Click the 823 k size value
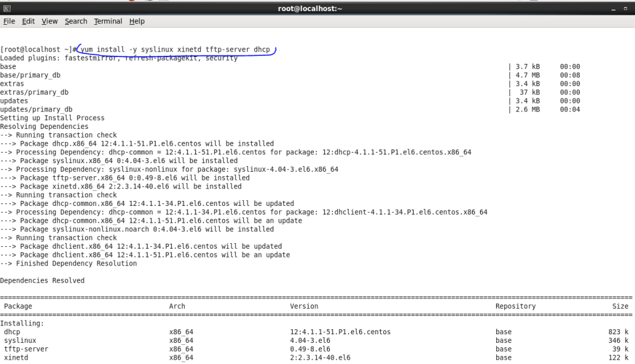Image resolution: width=635 pixels, height=364 pixels. point(618,332)
